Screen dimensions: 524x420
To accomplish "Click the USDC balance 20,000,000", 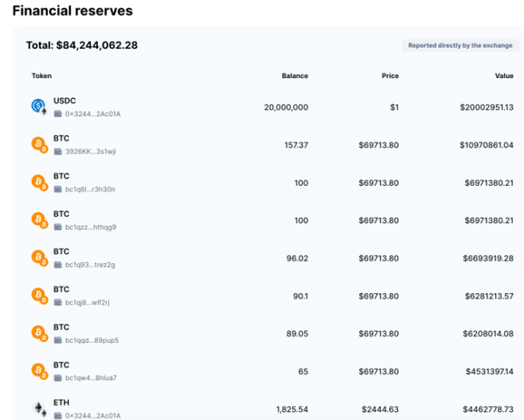I will [x=286, y=108].
